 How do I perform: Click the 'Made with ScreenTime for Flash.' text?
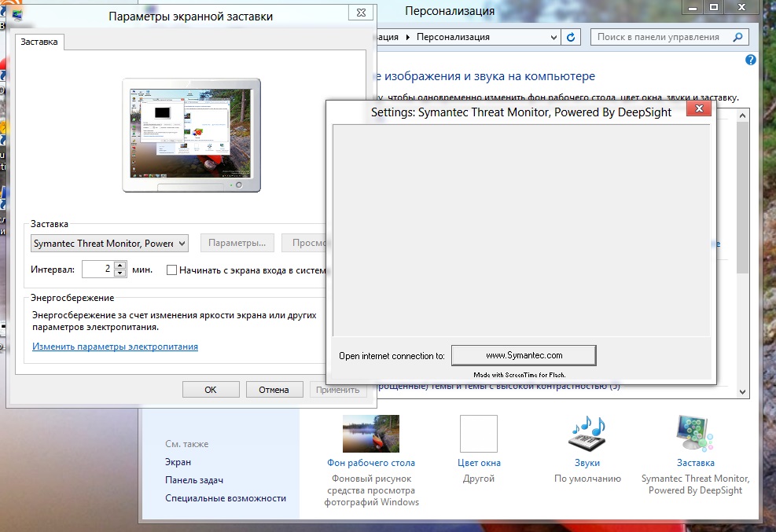pos(519,375)
